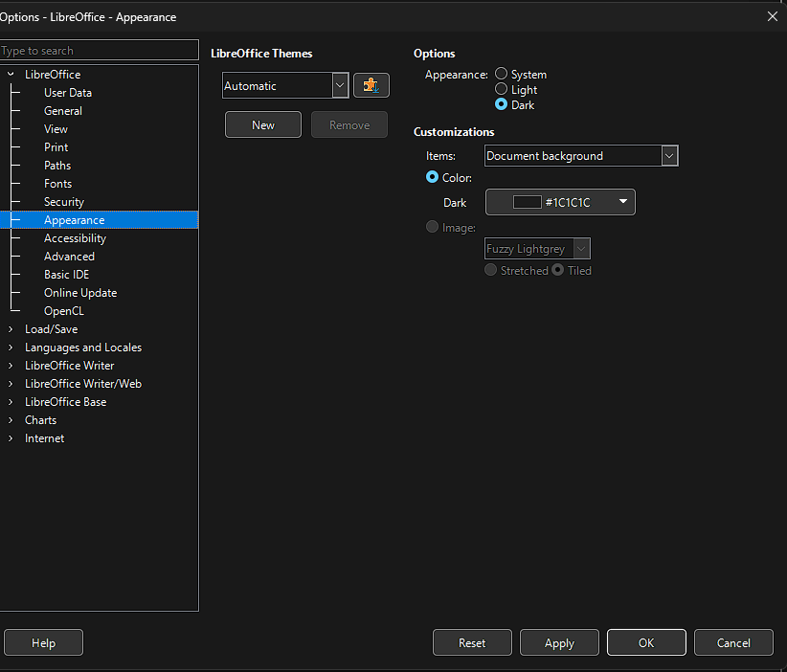Open the Automatic themes dropdown
787x672 pixels.
coord(285,85)
